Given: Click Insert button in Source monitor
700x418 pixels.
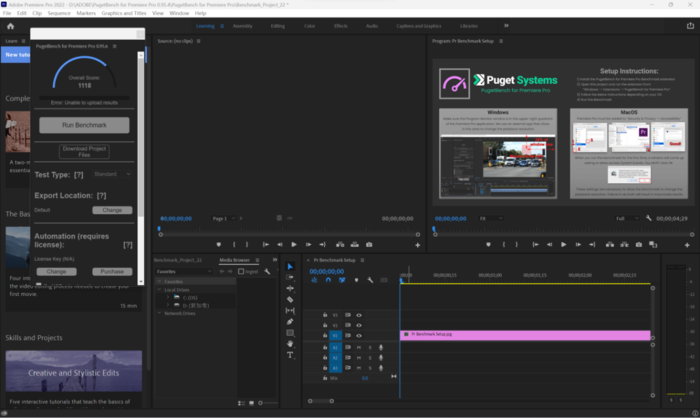Looking at the screenshot, I should tap(340, 245).
